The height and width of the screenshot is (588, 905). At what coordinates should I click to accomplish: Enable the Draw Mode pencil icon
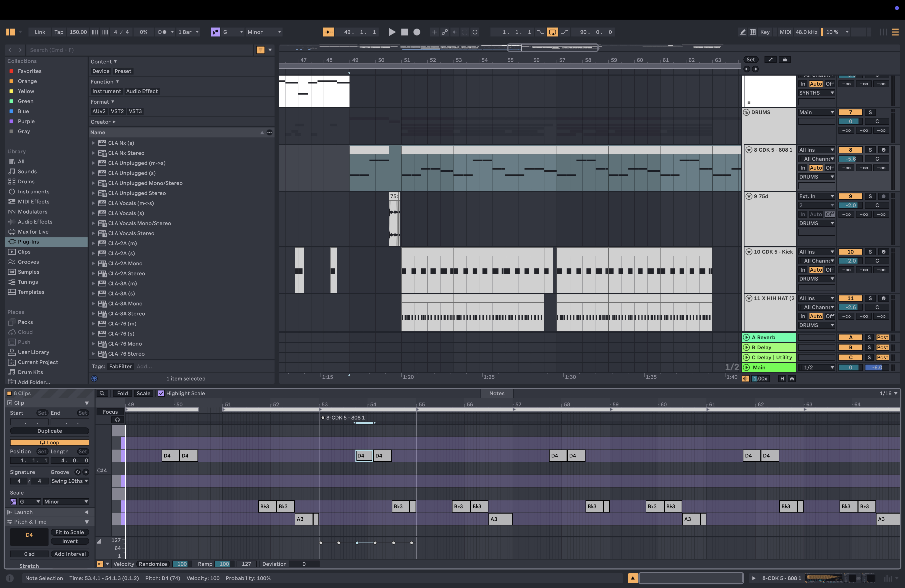(x=742, y=32)
